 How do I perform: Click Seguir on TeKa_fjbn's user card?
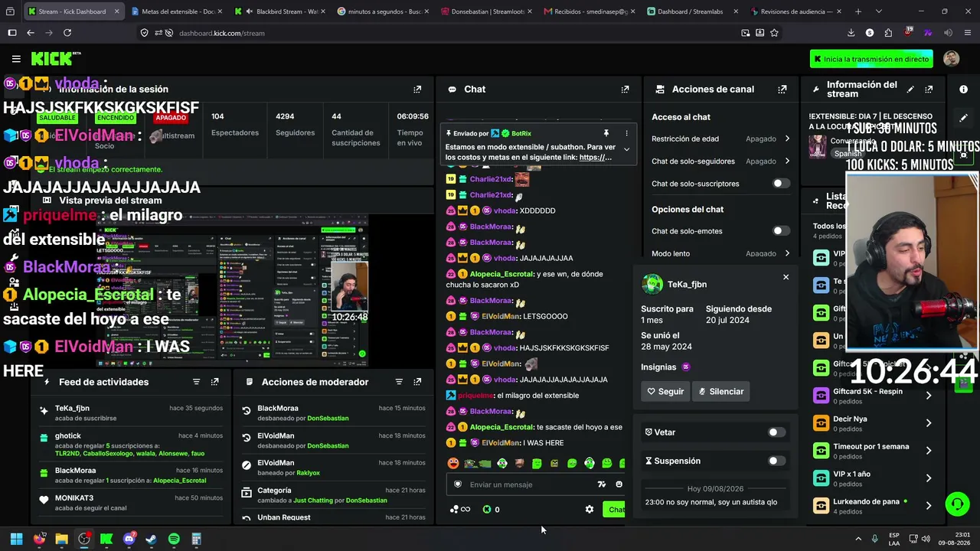(665, 392)
